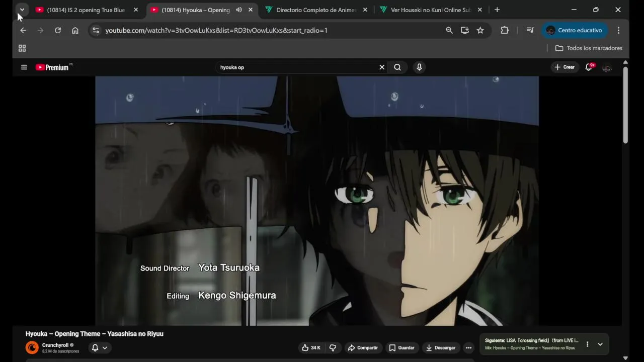The width and height of the screenshot is (644, 362).
Task: Open the Crunchyroll channel name link
Action: 55,345
